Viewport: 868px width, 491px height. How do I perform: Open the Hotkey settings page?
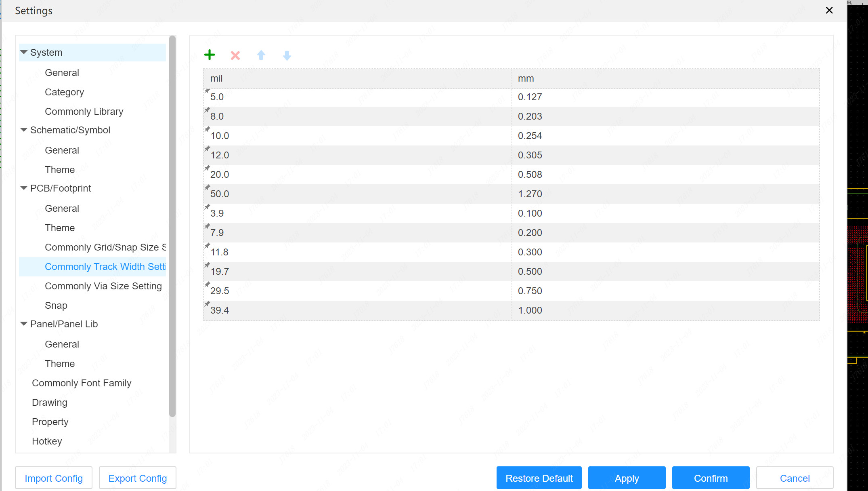pos(47,441)
